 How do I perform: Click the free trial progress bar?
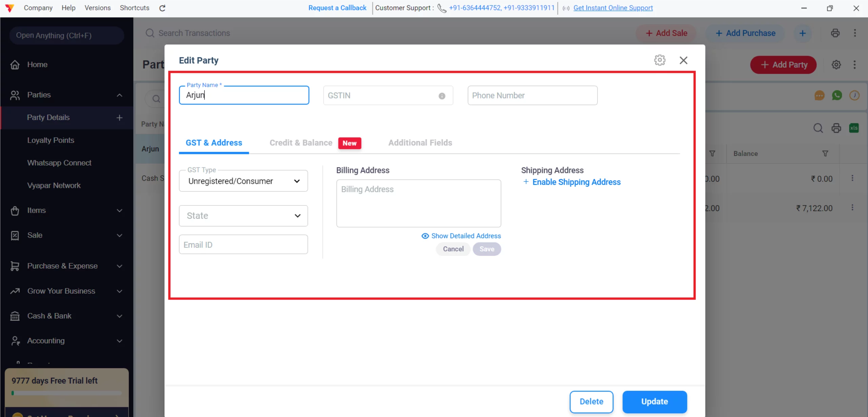[66, 393]
